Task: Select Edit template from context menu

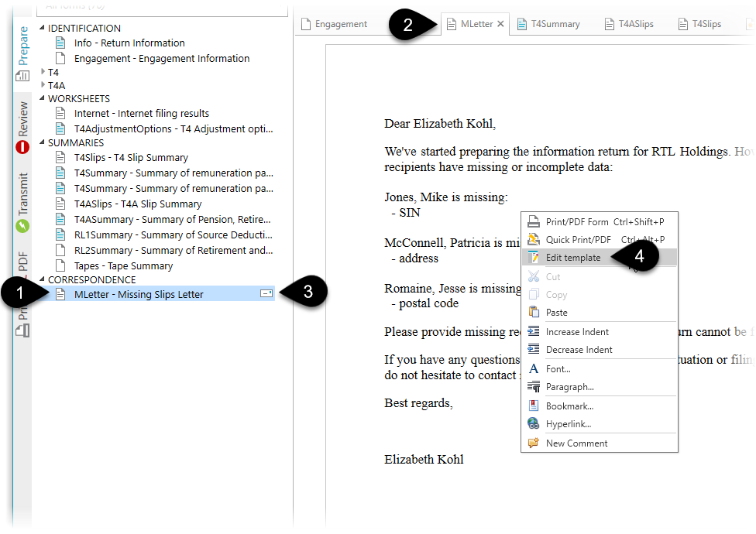Action: (573, 258)
